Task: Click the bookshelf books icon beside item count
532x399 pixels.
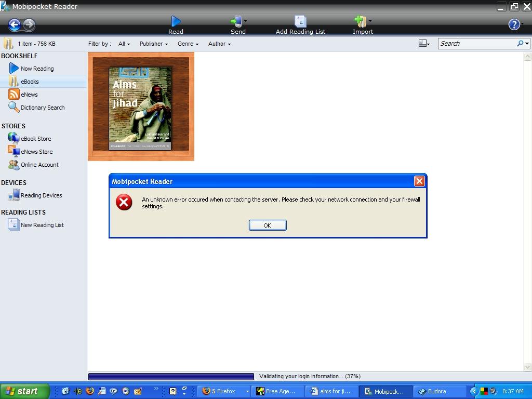Action: coord(8,44)
